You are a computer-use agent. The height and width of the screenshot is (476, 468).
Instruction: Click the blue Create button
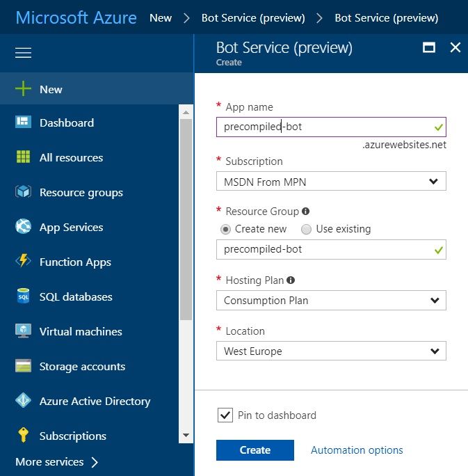pyautogui.click(x=255, y=450)
